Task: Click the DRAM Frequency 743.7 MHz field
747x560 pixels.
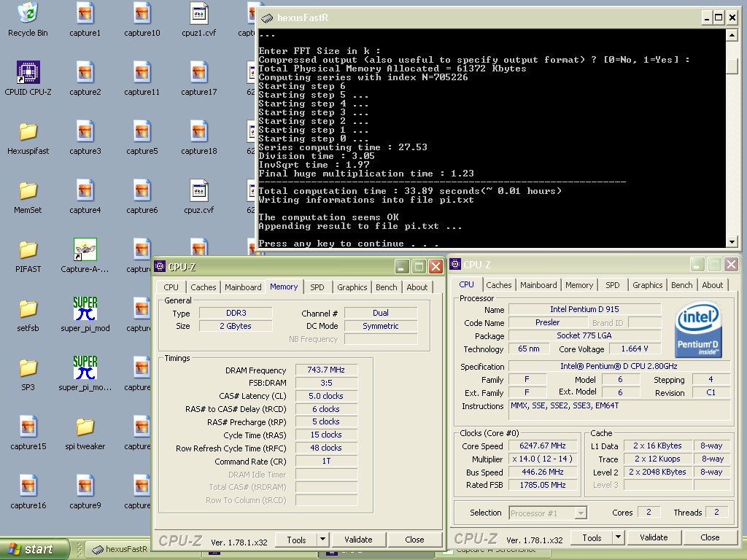Action: (x=326, y=370)
